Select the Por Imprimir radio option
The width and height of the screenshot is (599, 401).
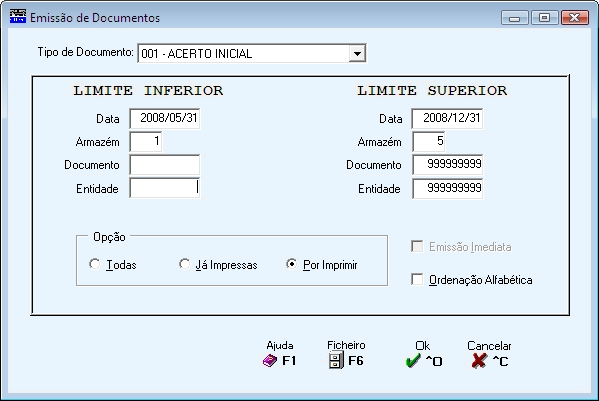coord(291,264)
